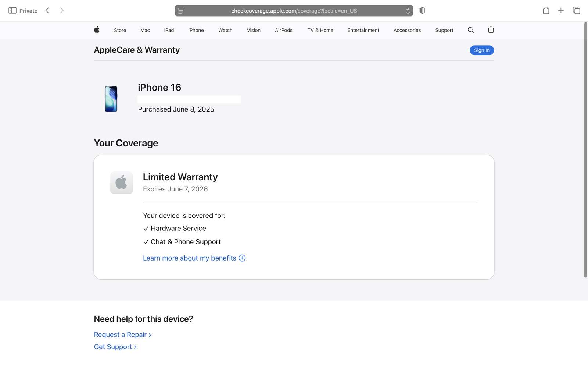Show the tab overview icon
The height and width of the screenshot is (368, 588).
[x=576, y=11]
